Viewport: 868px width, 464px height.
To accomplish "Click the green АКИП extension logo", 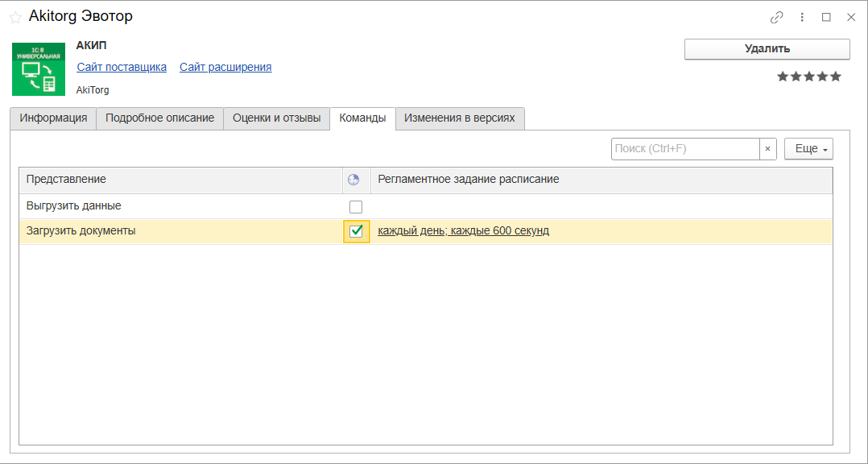I will tap(39, 69).
